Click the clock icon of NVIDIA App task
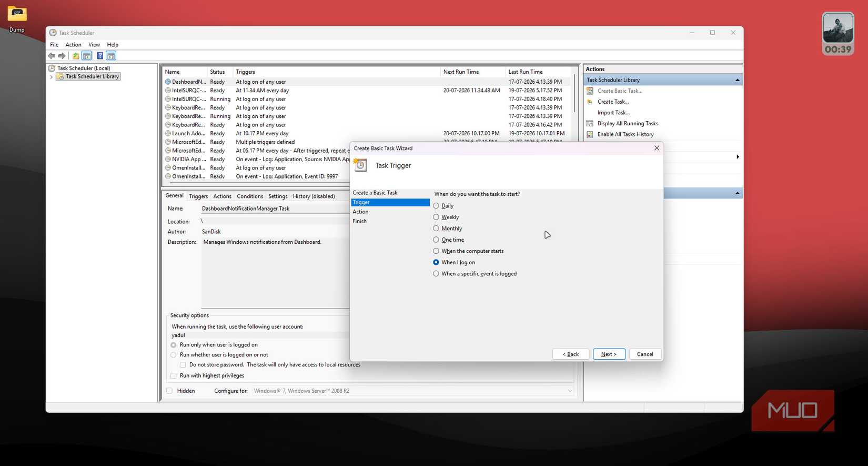 tap(168, 159)
